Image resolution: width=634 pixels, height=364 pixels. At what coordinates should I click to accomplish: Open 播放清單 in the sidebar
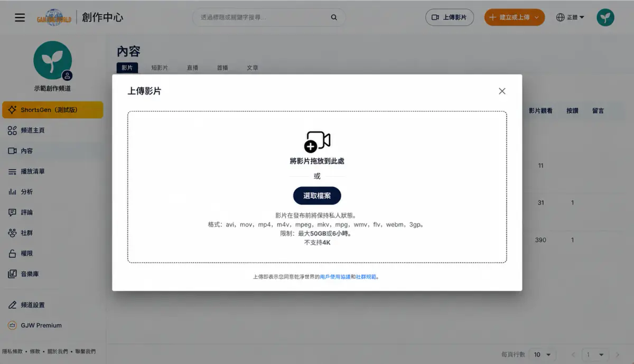[x=52, y=172]
